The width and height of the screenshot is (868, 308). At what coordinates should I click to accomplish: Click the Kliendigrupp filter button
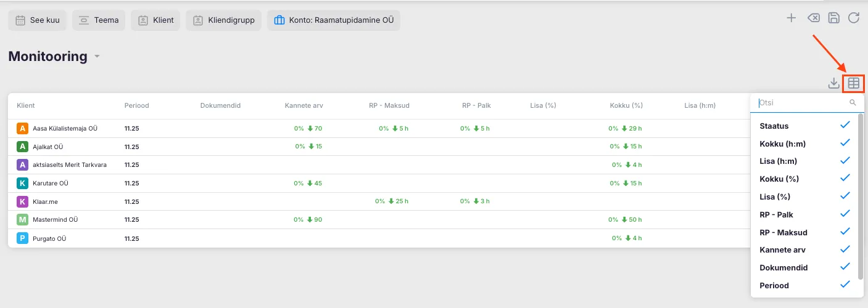click(225, 20)
